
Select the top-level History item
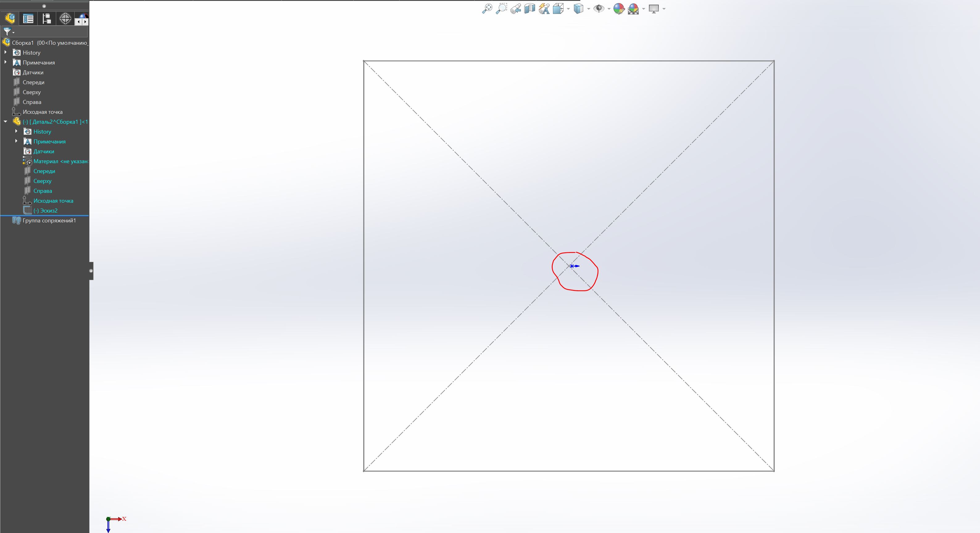31,53
